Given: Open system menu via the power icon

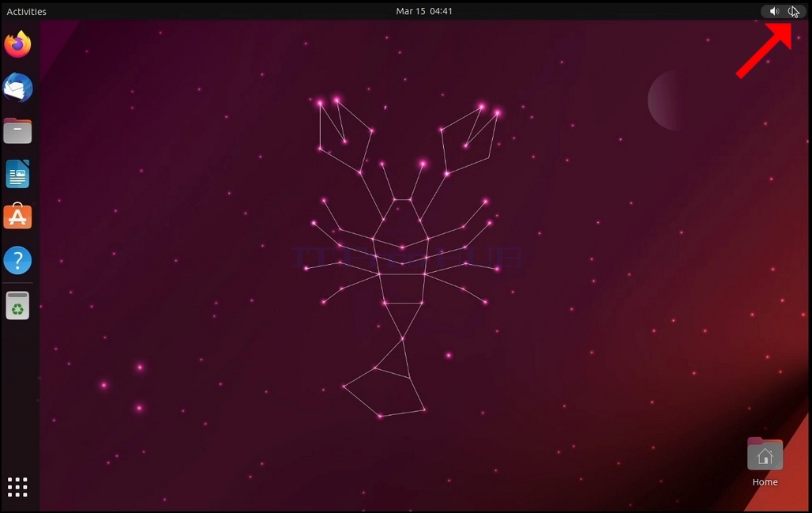Looking at the screenshot, I should click(x=793, y=11).
